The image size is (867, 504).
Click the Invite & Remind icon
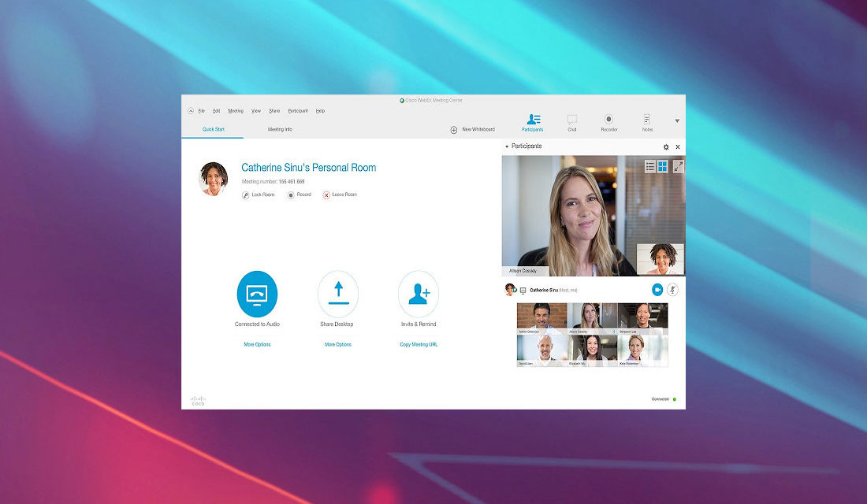418,293
